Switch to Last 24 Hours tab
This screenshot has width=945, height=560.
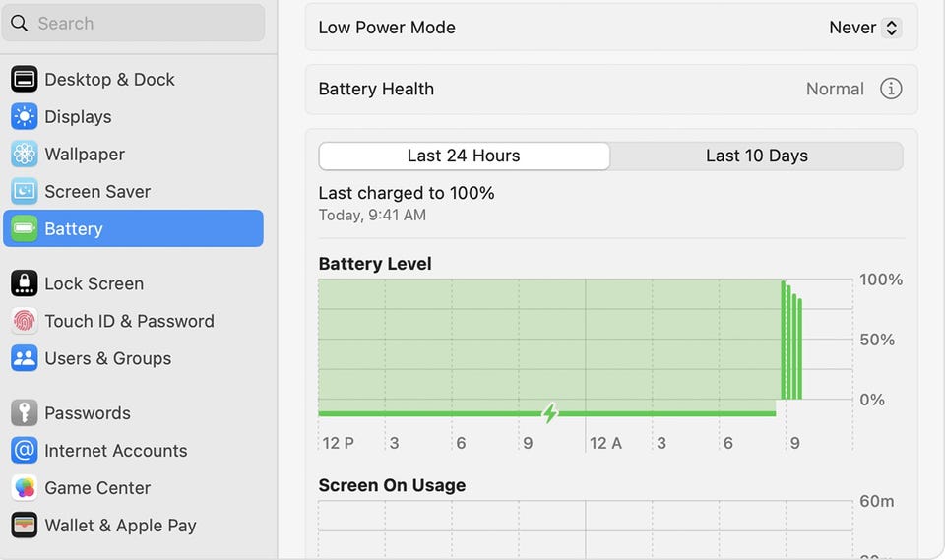tap(464, 156)
